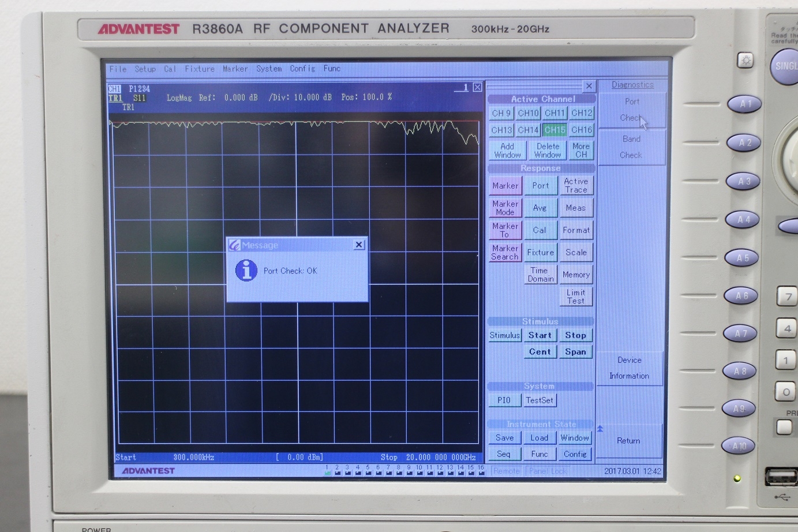Click the double-arrow icon above Return

[x=600, y=429]
